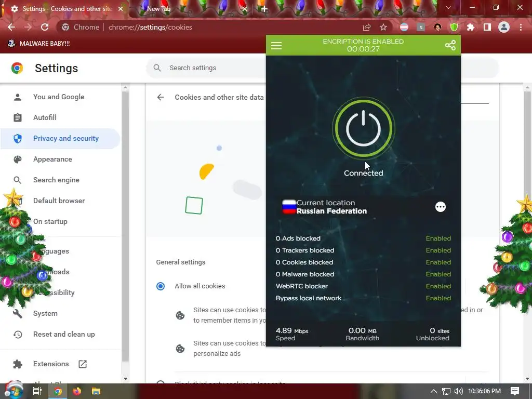Go back from Cookies and other site data
The height and width of the screenshot is (399, 532).
pyautogui.click(x=161, y=97)
